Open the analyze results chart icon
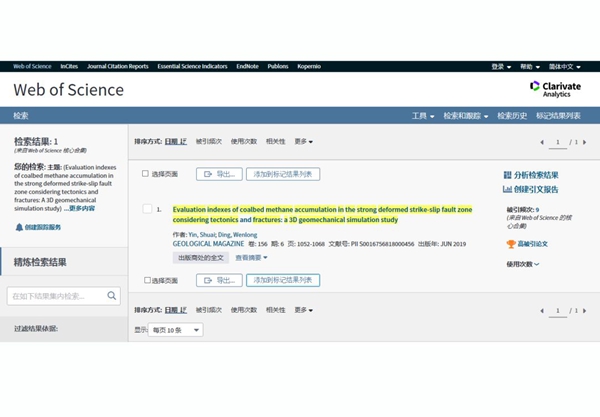Viewport: 600px width, 417px height. (508, 175)
